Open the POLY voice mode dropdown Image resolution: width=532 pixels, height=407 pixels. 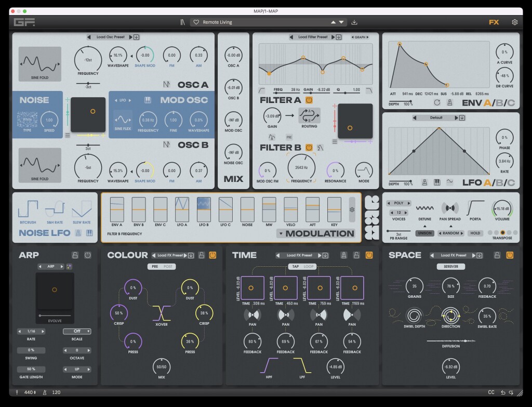398,204
